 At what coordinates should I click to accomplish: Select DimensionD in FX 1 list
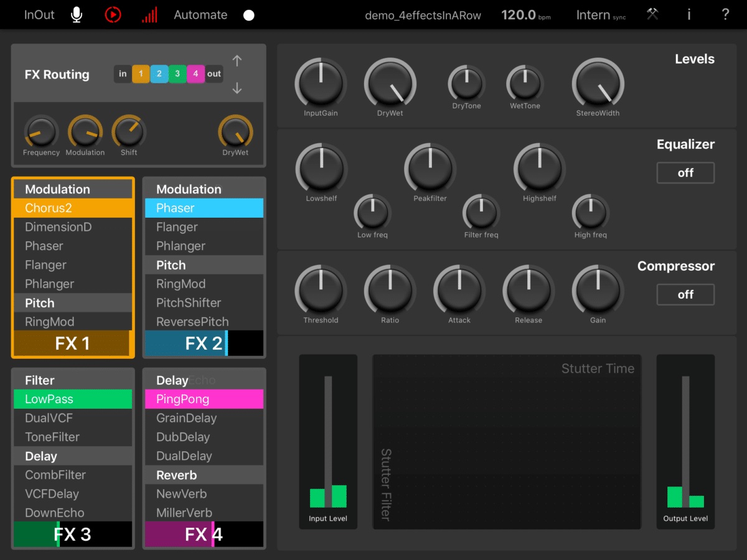coord(59,227)
